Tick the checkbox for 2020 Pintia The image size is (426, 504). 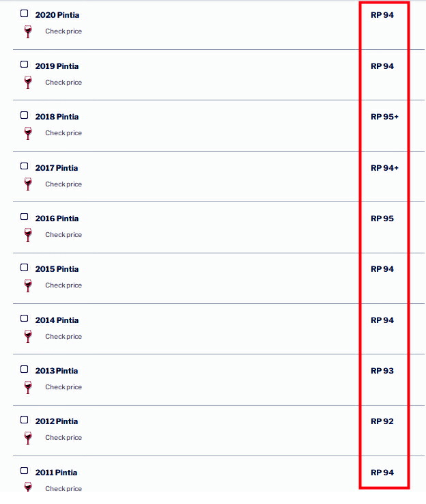[x=24, y=13]
